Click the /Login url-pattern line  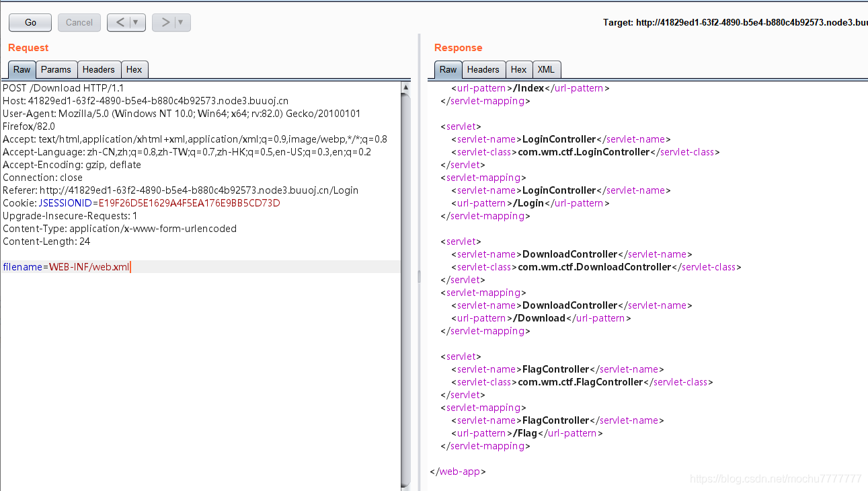pyautogui.click(x=530, y=203)
